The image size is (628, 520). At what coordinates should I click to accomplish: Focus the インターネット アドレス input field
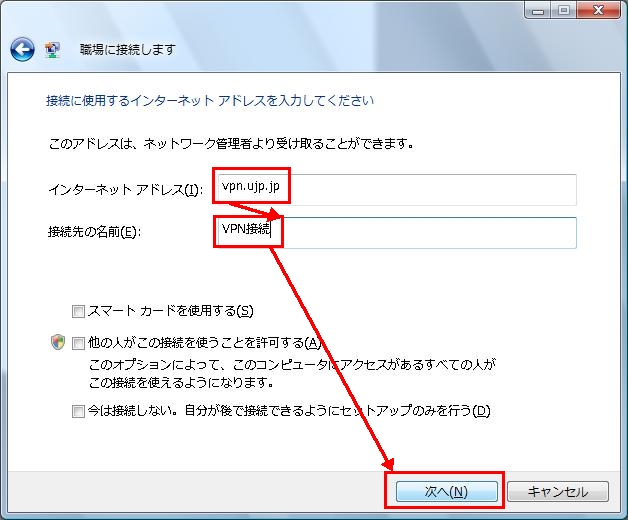(397, 189)
